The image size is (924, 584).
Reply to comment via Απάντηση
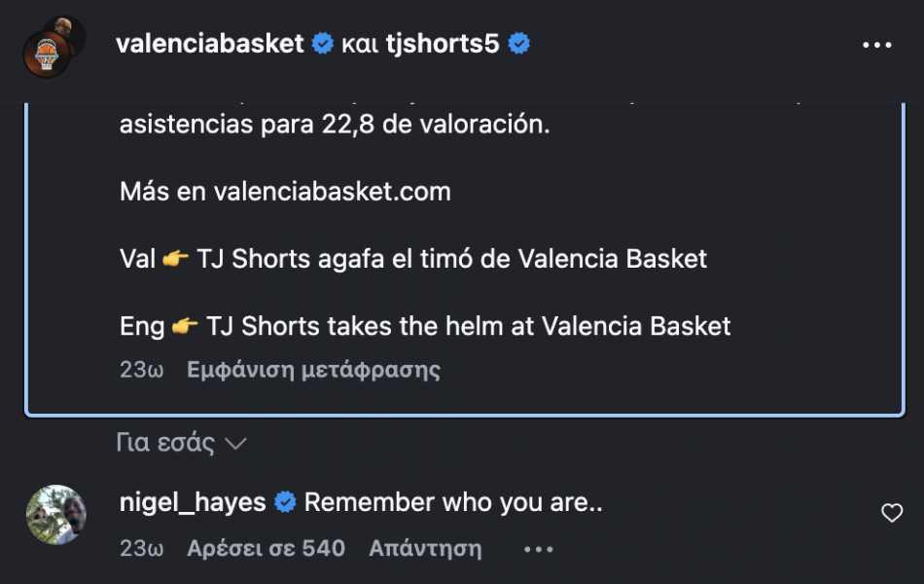[425, 549]
